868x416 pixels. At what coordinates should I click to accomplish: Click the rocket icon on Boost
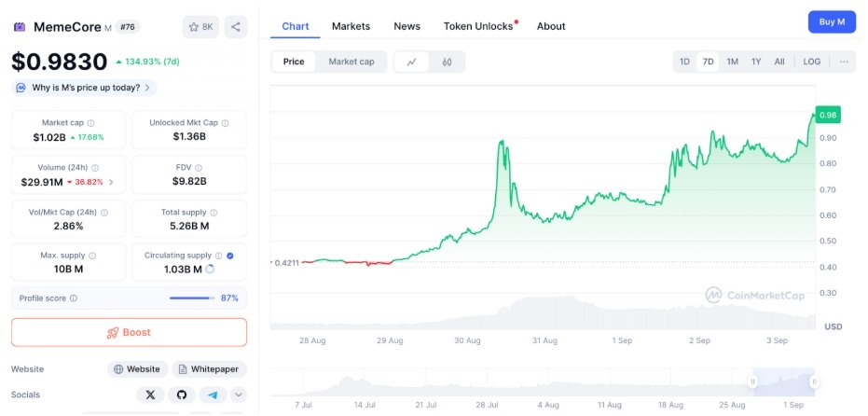tap(113, 332)
